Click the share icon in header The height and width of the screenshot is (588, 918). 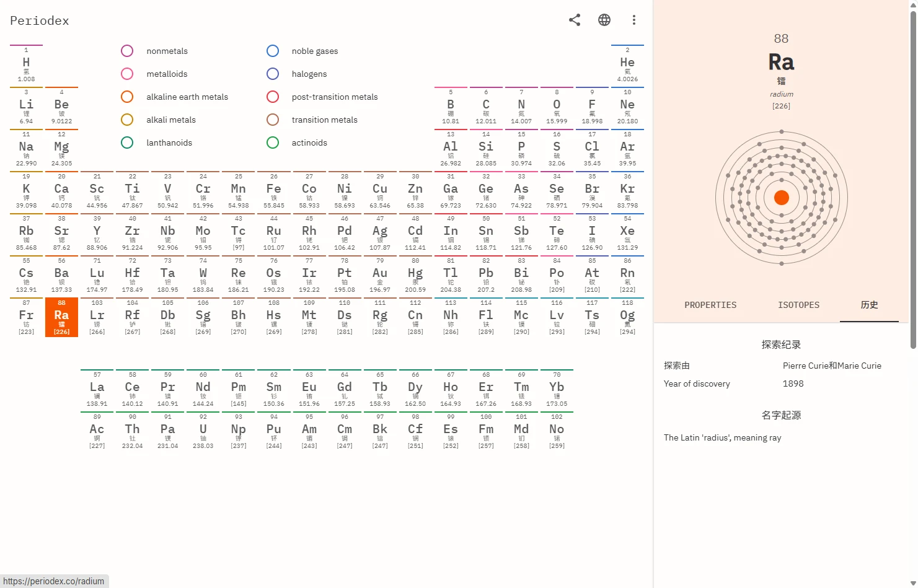click(575, 20)
